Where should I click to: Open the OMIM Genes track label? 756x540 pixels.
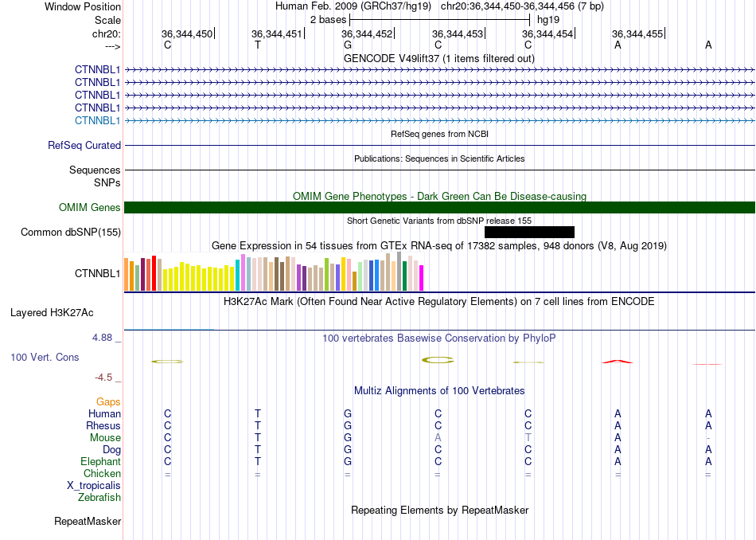90,208
